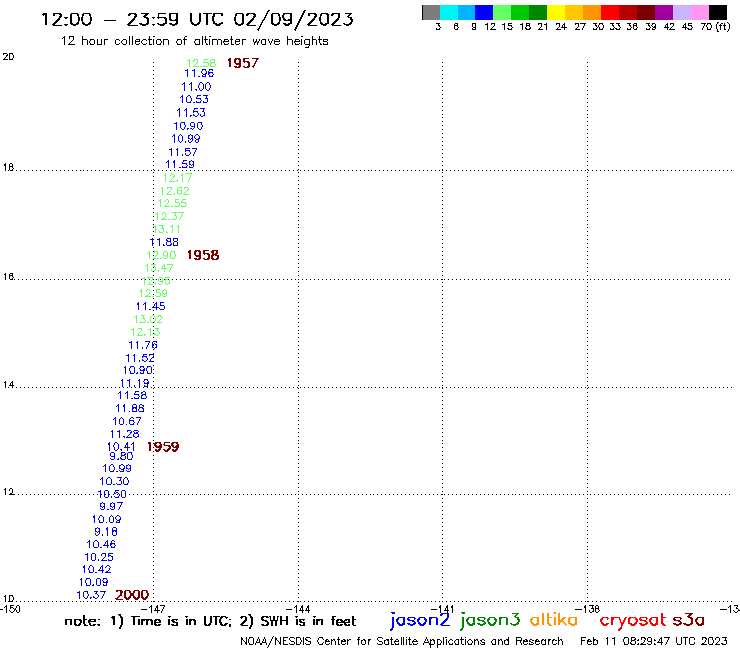Select the time marker 1957
Viewport: 740px width, 650px height.
[x=243, y=63]
